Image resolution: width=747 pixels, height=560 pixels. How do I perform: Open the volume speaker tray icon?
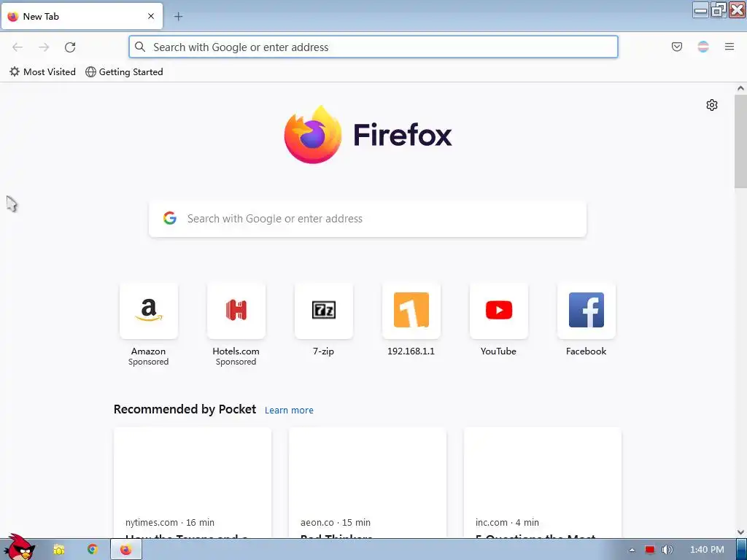(667, 550)
